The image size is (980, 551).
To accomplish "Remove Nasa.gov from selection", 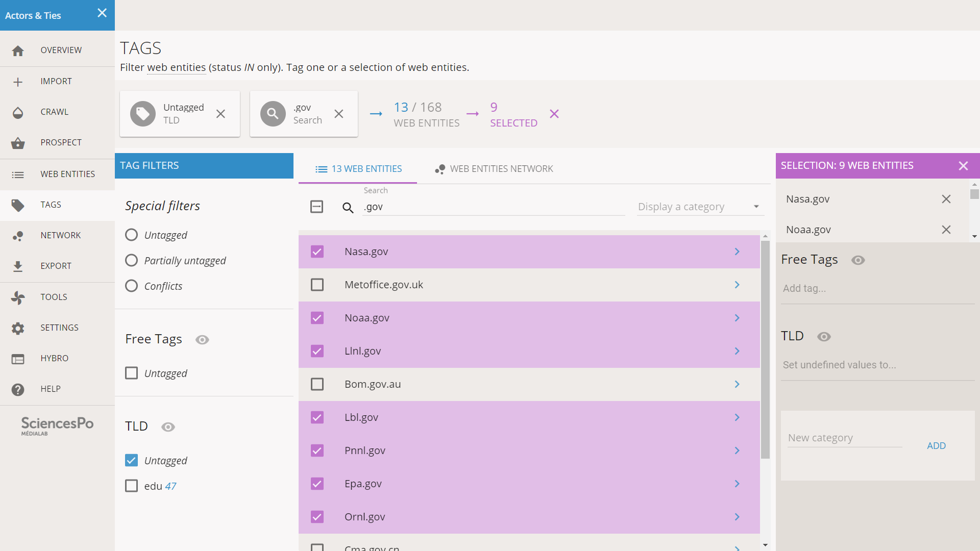I will (946, 199).
